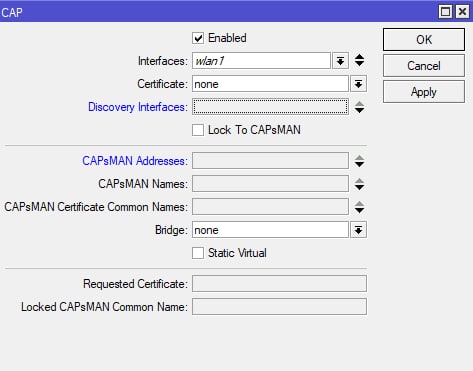Open the Bridge dropdown list
Image resolution: width=473 pixels, height=371 pixels.
[x=358, y=230]
